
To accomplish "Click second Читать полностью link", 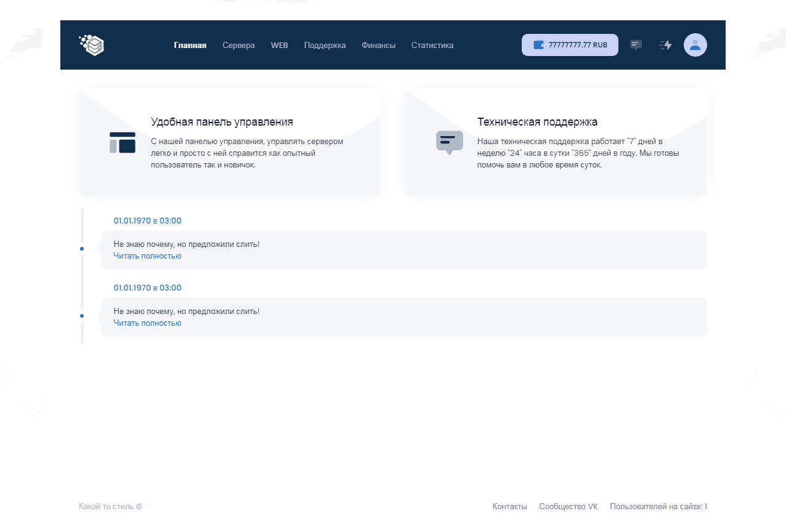I will tap(147, 323).
